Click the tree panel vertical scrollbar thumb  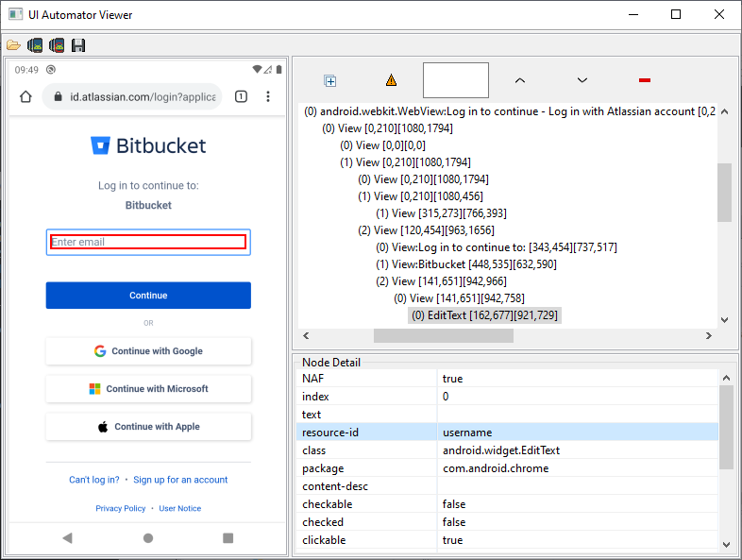tap(724, 193)
